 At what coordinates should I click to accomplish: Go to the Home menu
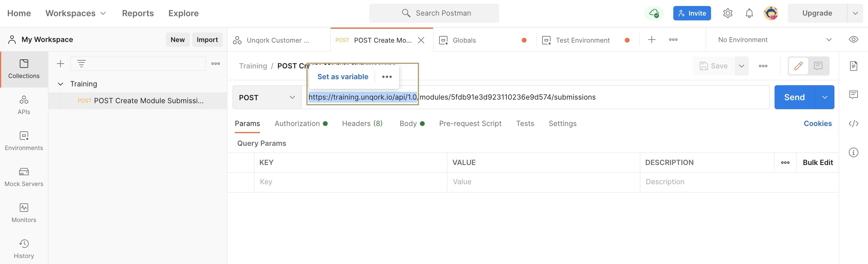(x=19, y=13)
